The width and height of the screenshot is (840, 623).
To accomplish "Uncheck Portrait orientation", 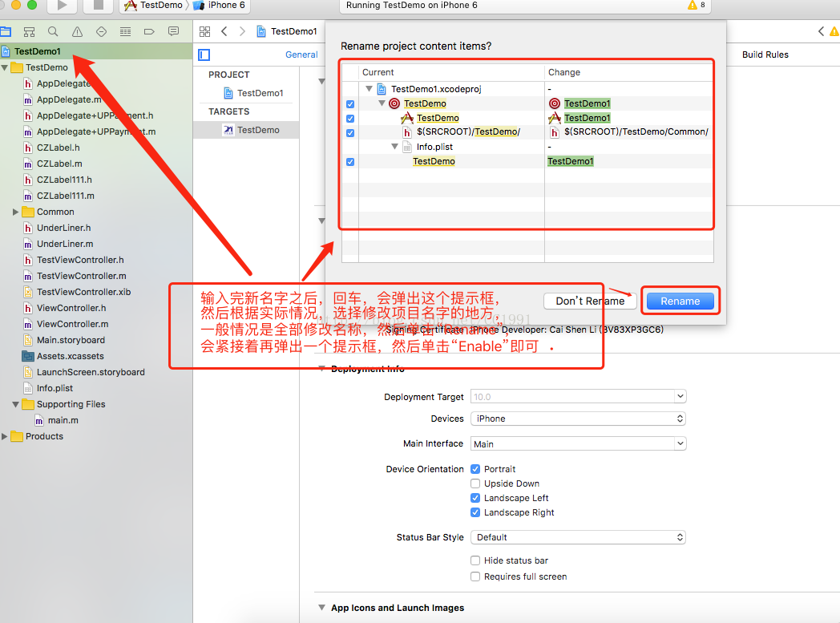I will (x=475, y=469).
